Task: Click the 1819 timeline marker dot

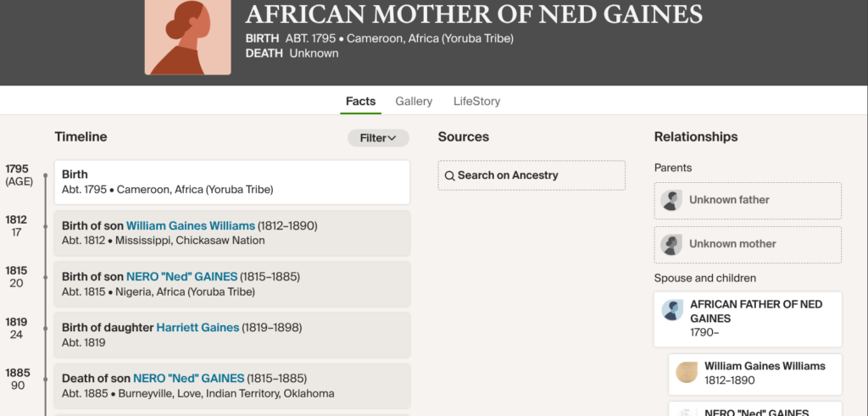Action: pos(45,329)
